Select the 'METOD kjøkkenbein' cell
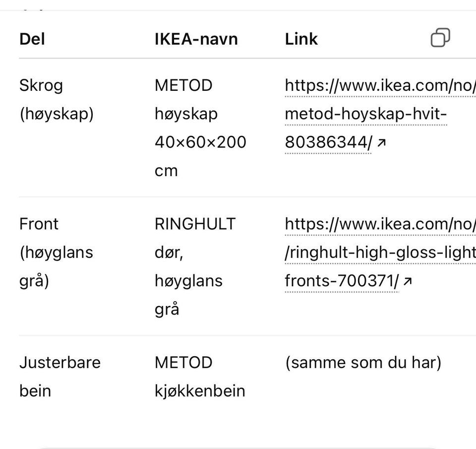This screenshot has height=449, width=476. click(x=199, y=377)
